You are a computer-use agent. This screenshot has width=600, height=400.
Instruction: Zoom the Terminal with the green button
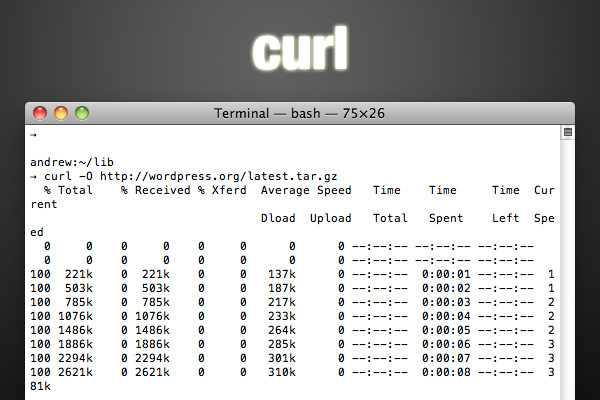coord(82,113)
